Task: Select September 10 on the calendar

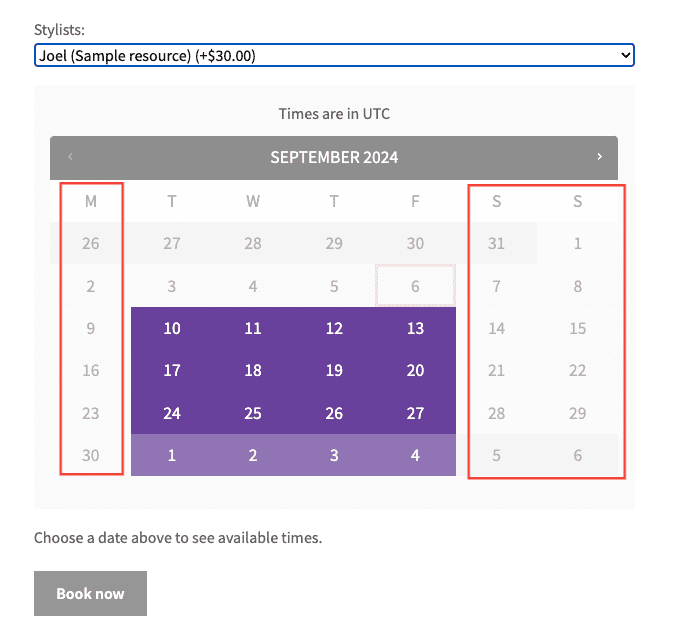Action: pyautogui.click(x=172, y=328)
